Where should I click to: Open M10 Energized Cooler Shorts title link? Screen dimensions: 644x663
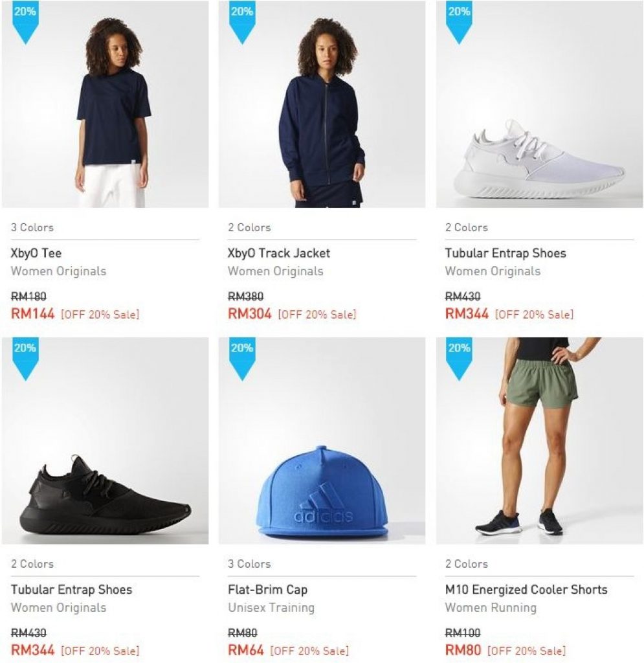pos(526,590)
